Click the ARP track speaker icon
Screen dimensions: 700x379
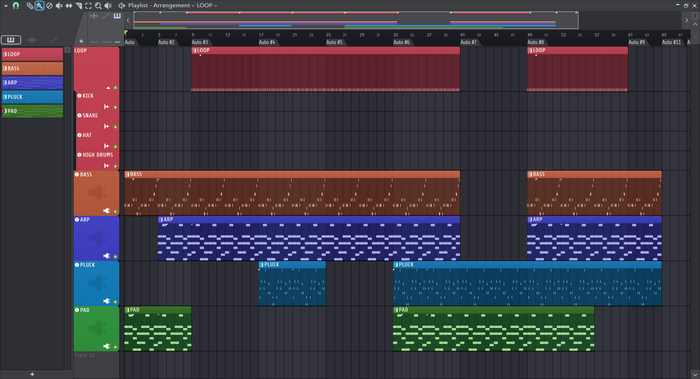coord(107,256)
